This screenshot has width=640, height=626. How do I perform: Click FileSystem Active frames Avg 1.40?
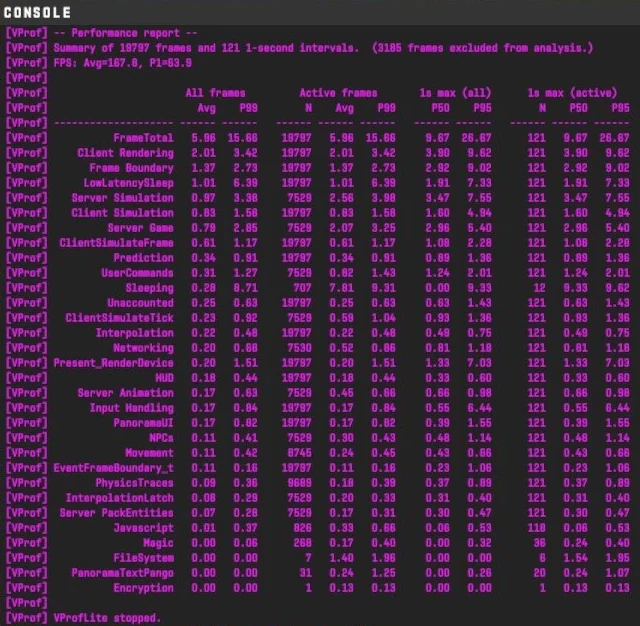coord(341,558)
